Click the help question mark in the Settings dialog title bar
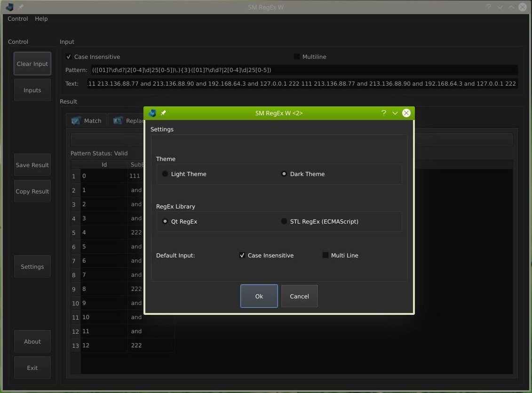 (384, 113)
